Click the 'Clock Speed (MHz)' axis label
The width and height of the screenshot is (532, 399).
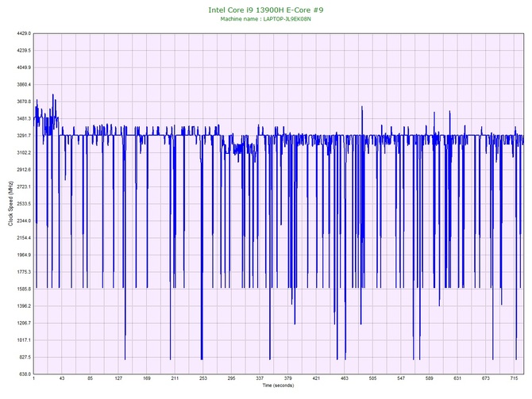coord(10,204)
